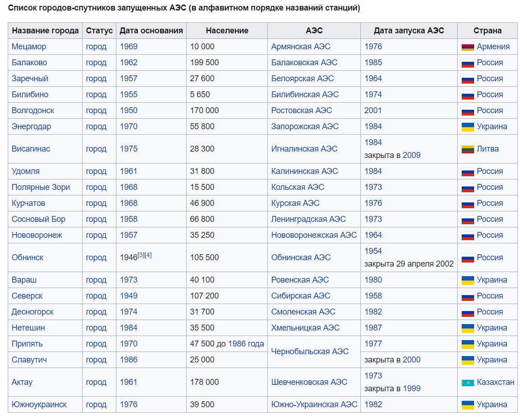This screenshot has height=420, width=527.
Task: Follow the Ленинградская АЭС link
Action: 308,219
